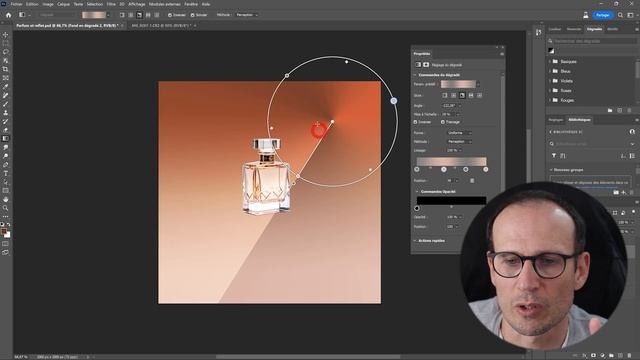
Task: Switch to second document tab
Action: [161, 26]
